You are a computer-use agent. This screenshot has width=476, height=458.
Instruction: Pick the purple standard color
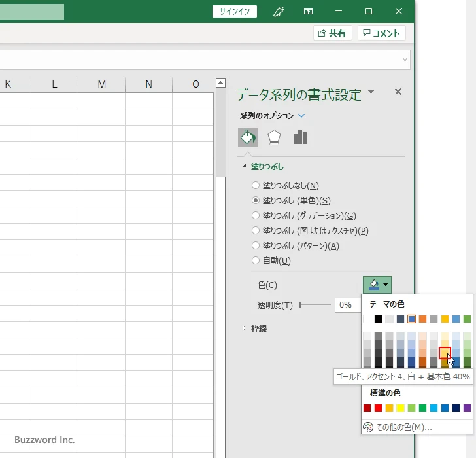coord(467,408)
